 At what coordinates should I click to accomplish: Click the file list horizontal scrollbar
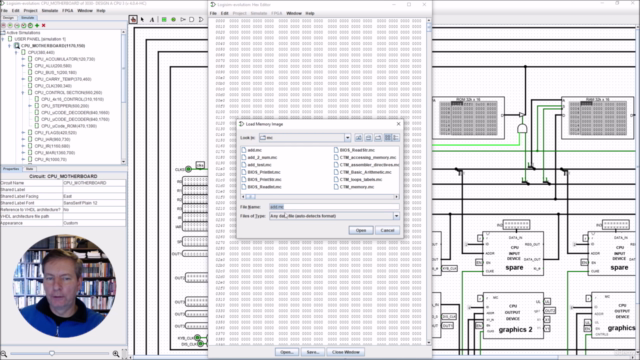(x=320, y=197)
